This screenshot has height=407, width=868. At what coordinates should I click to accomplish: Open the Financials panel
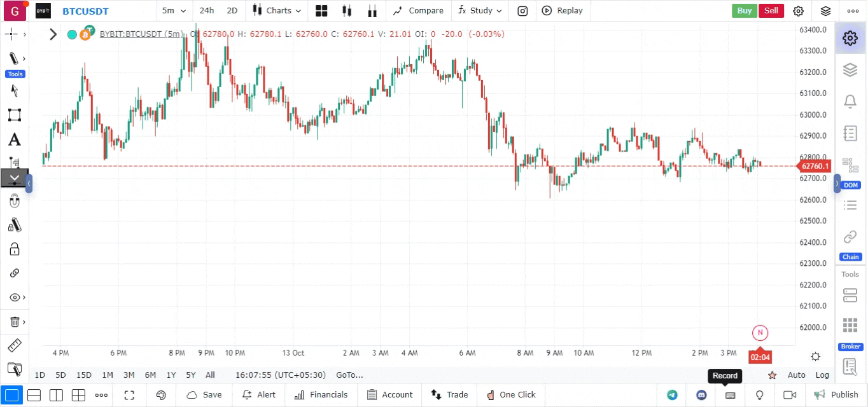pyautogui.click(x=321, y=395)
